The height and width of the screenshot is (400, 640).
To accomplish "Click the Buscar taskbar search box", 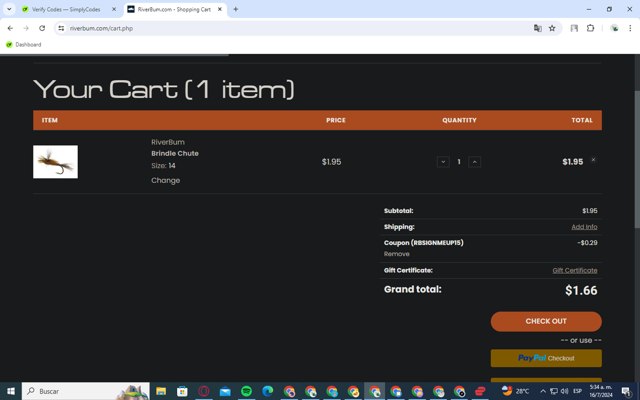I will (x=86, y=391).
